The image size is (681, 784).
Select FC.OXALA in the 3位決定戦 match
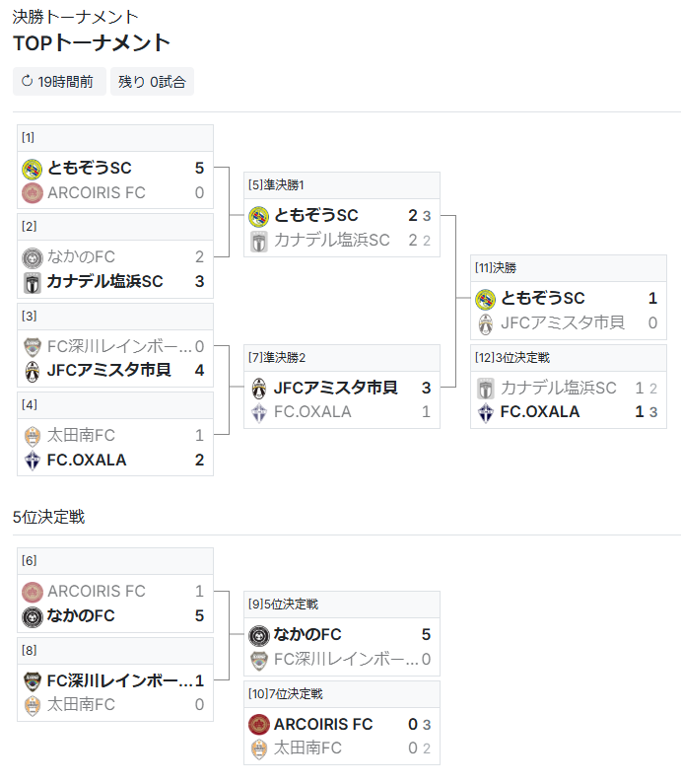click(540, 411)
